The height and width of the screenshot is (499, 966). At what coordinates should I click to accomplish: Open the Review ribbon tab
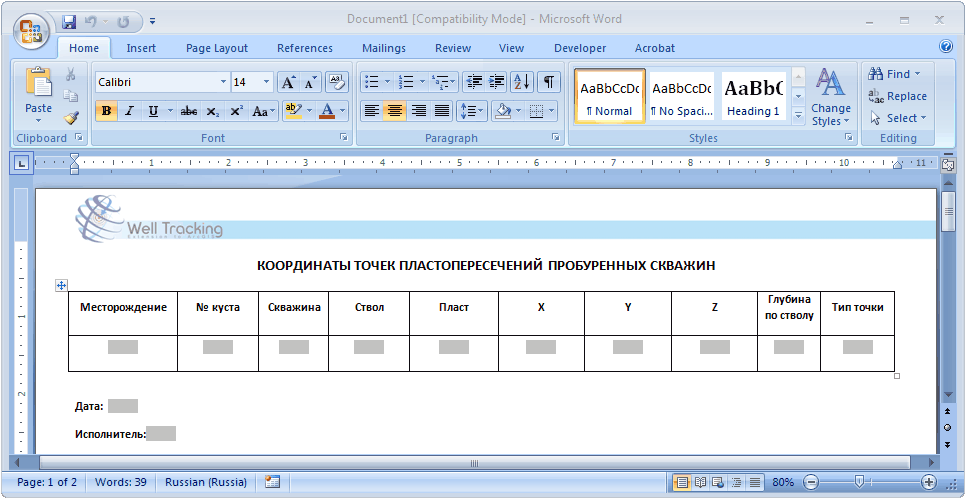[x=453, y=48]
